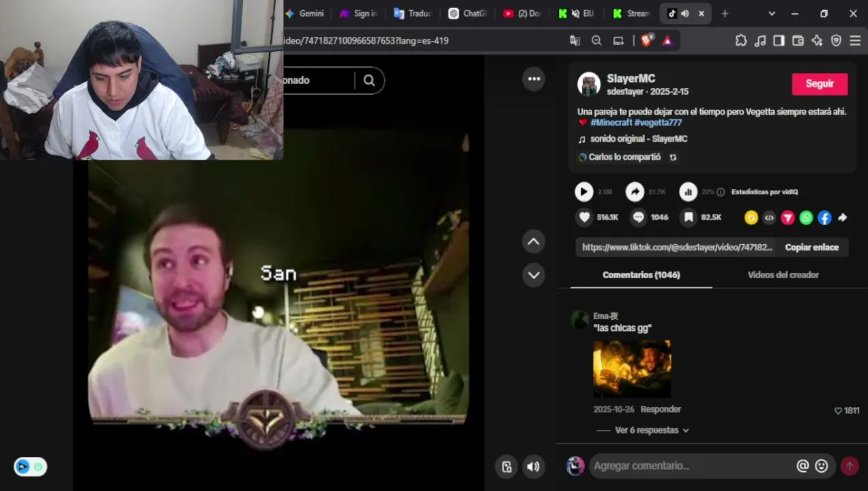The width and height of the screenshot is (868, 491).
Task: Click Responder under Ema's comment
Action: (x=661, y=409)
